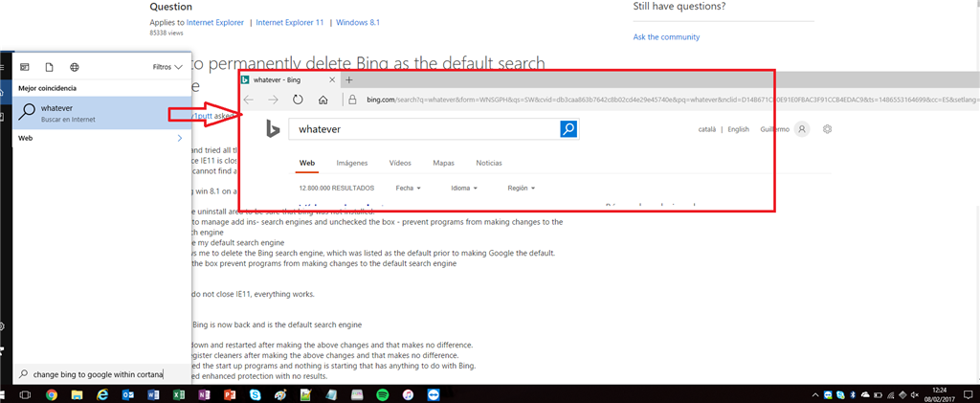Open the Action Center notifications icon
The width and height of the screenshot is (980, 403).
(x=969, y=395)
